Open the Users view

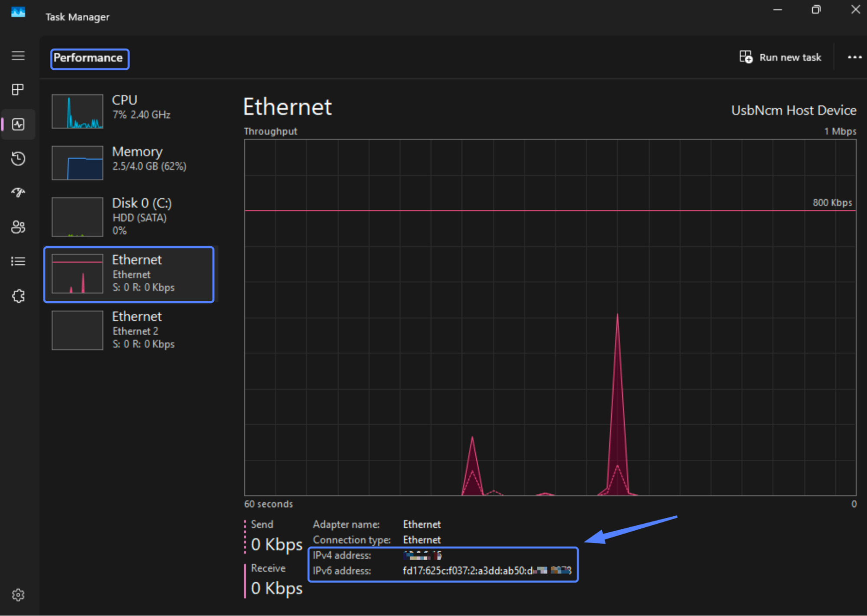point(18,227)
